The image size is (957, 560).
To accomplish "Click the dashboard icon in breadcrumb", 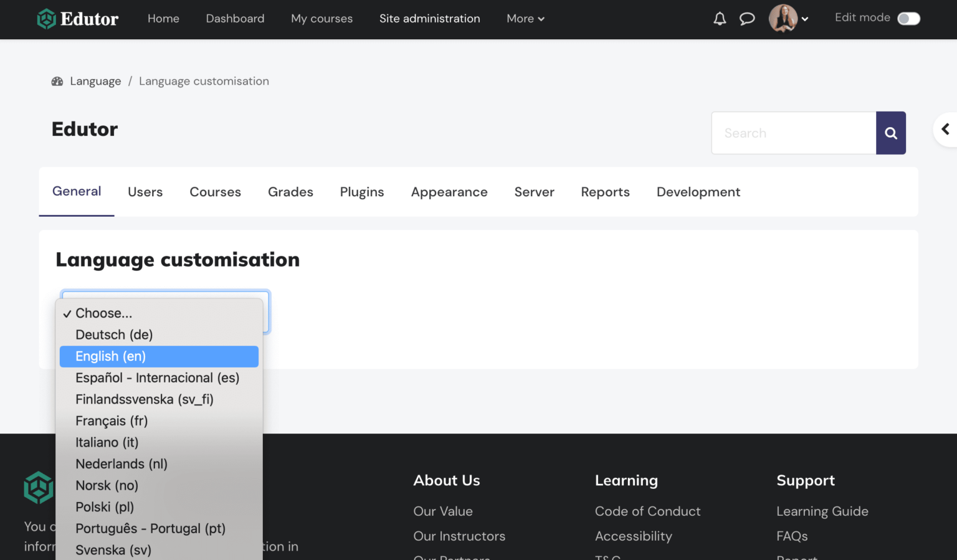I will (x=57, y=82).
